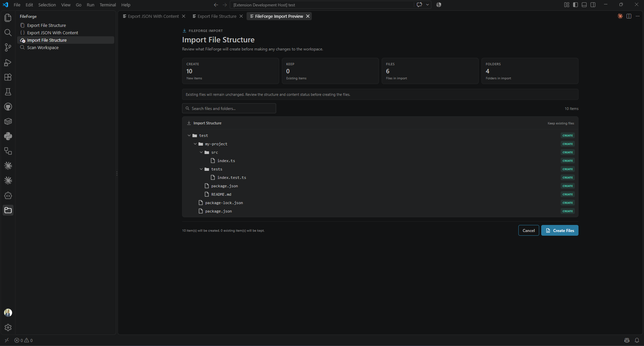Click the KEEP card showing 0
Viewport: 644px width, 346px height.
point(330,71)
